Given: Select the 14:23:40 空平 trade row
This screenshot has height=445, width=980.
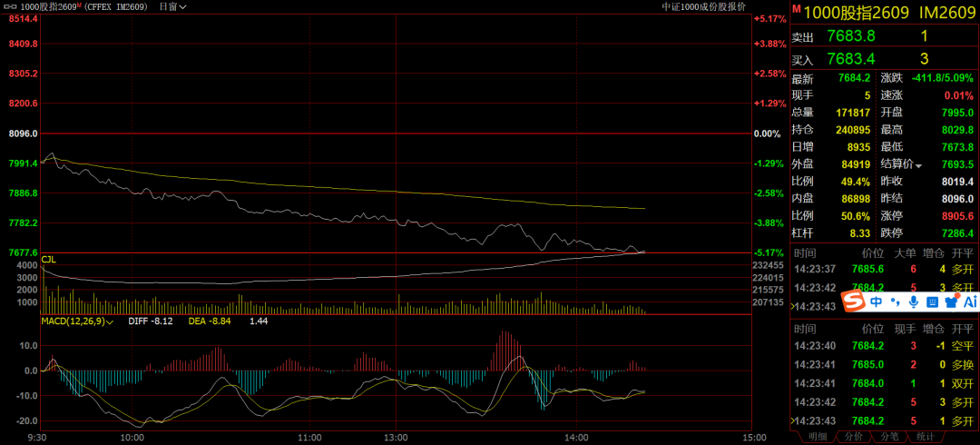Looking at the screenshot, I should click(885, 345).
